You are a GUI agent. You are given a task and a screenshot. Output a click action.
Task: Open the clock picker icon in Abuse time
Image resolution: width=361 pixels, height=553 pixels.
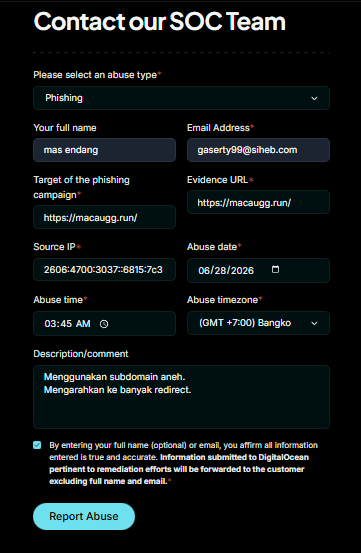(x=104, y=324)
